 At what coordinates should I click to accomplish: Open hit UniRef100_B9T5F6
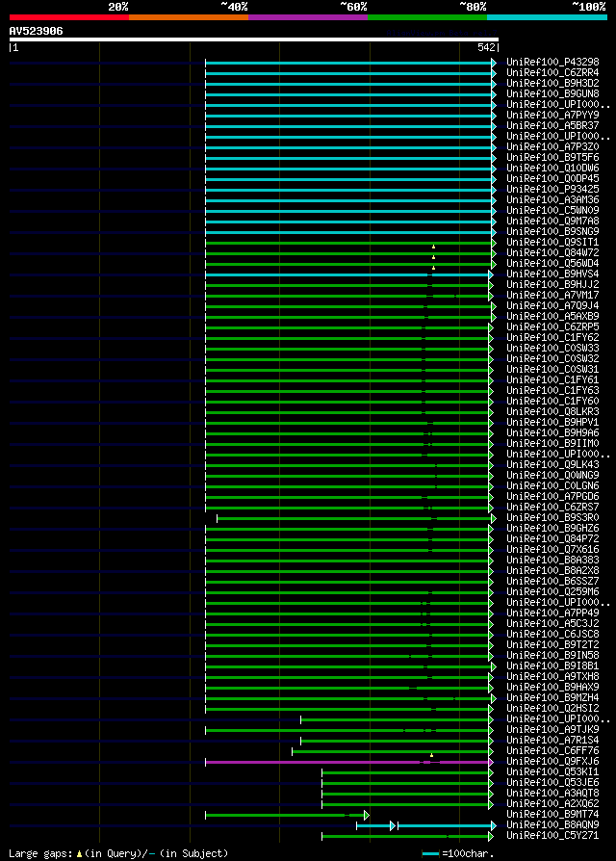552,158
